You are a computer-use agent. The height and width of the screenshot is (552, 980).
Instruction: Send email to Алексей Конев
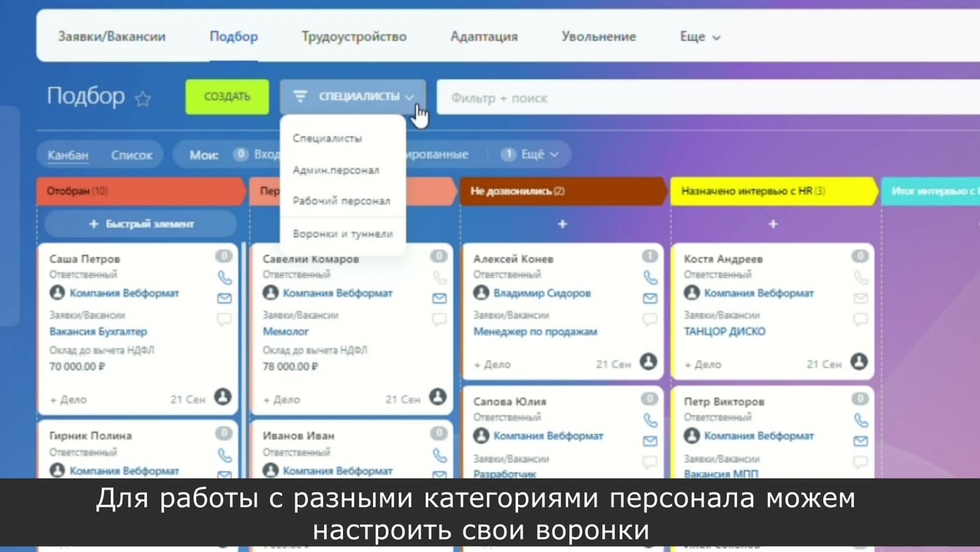tap(650, 298)
